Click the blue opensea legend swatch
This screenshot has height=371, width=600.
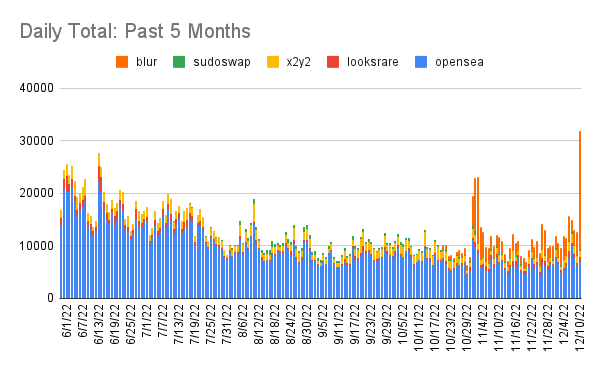pos(421,62)
